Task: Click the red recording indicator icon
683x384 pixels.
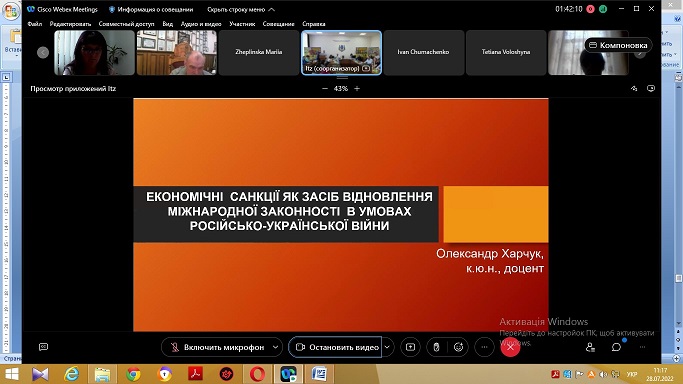Action: pos(591,9)
